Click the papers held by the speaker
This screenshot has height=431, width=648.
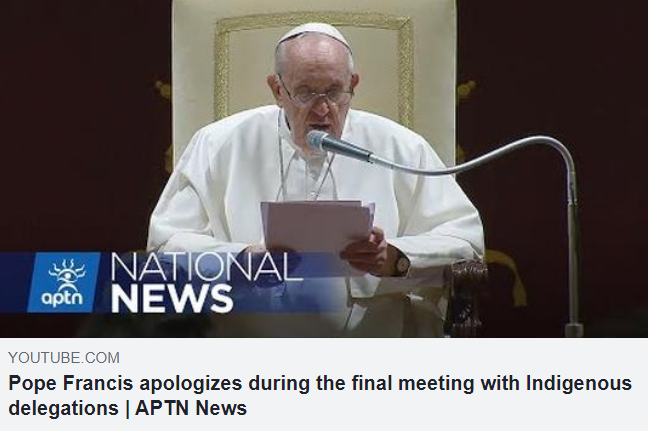point(318,227)
